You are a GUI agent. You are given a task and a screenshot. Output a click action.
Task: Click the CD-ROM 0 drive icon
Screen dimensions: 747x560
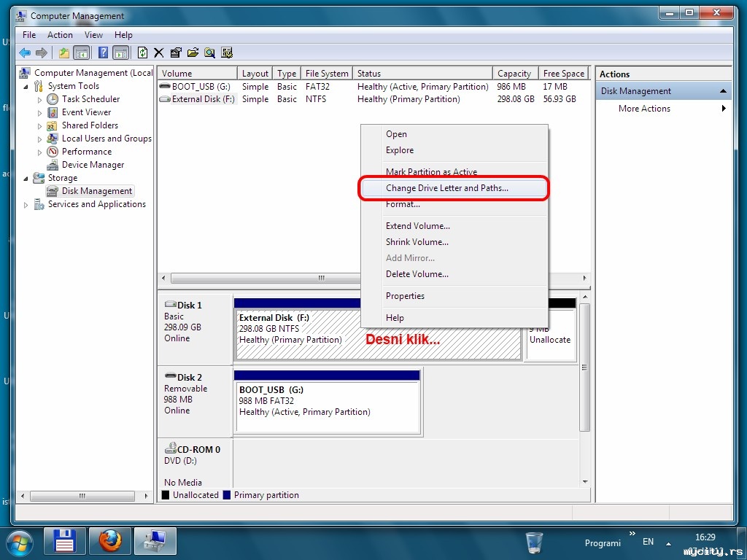(x=170, y=448)
